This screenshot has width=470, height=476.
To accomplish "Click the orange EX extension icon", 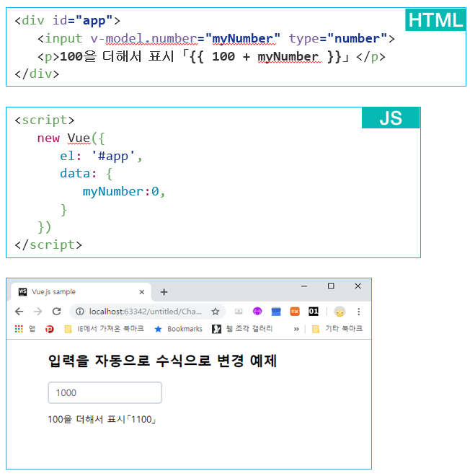I will (295, 312).
